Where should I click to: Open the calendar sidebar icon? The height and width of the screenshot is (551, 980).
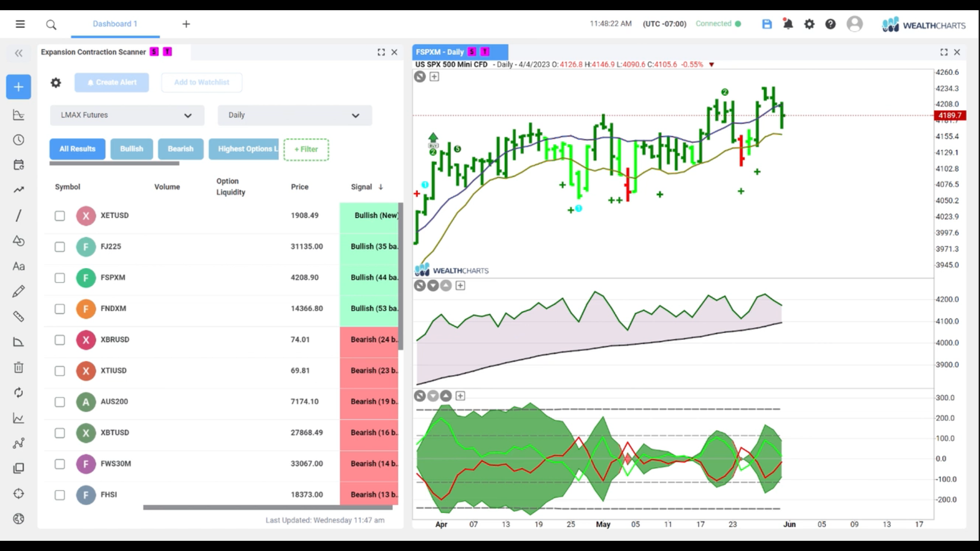(x=18, y=165)
